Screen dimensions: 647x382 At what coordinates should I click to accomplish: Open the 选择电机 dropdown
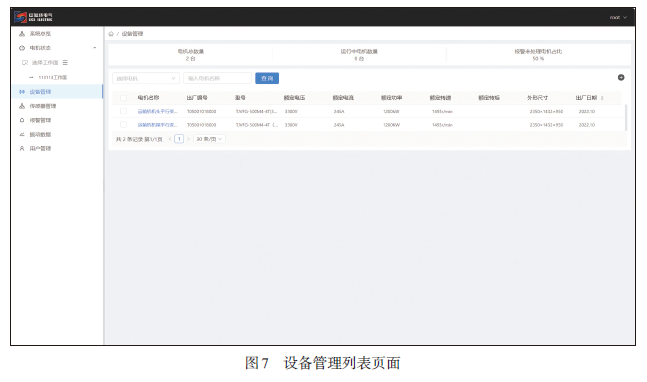[146, 78]
